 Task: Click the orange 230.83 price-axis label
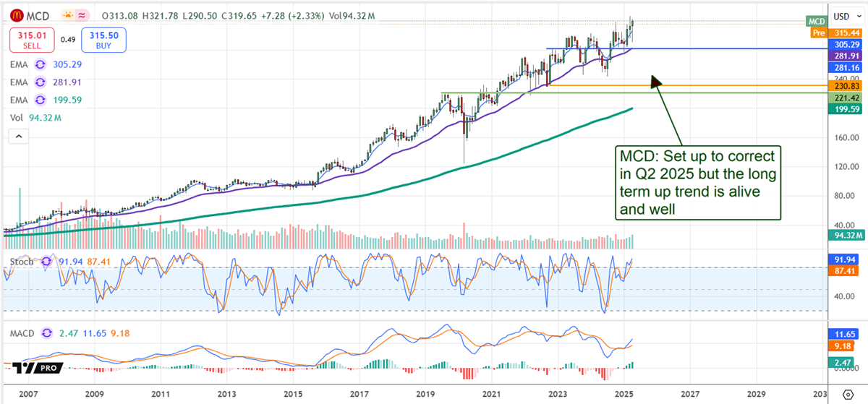click(845, 85)
